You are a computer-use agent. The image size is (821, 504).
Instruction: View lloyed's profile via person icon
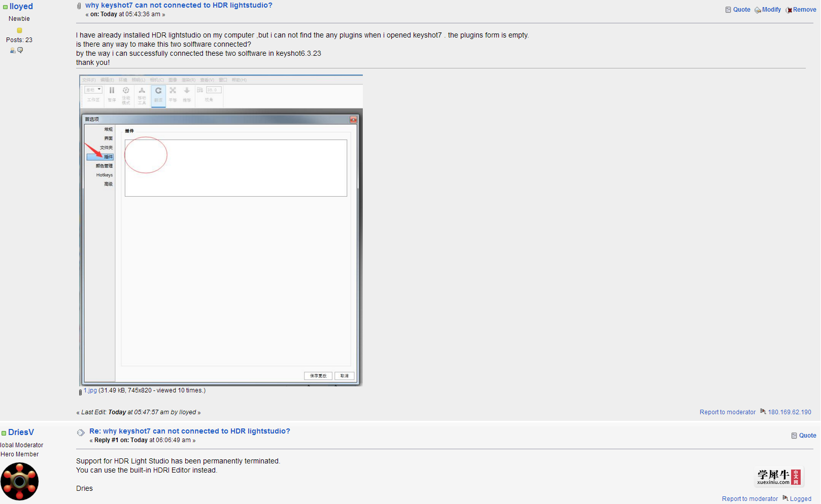13,50
